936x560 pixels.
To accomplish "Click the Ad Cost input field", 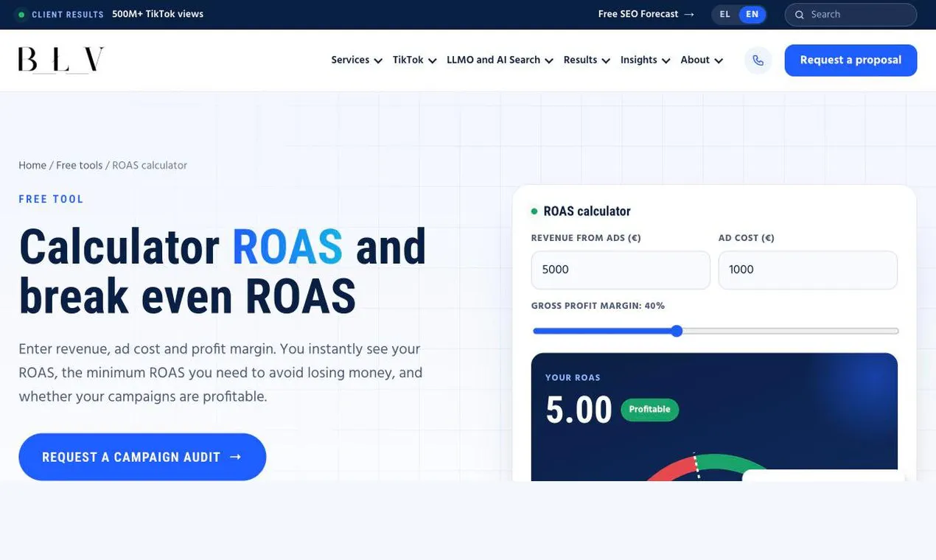I will pyautogui.click(x=808, y=270).
